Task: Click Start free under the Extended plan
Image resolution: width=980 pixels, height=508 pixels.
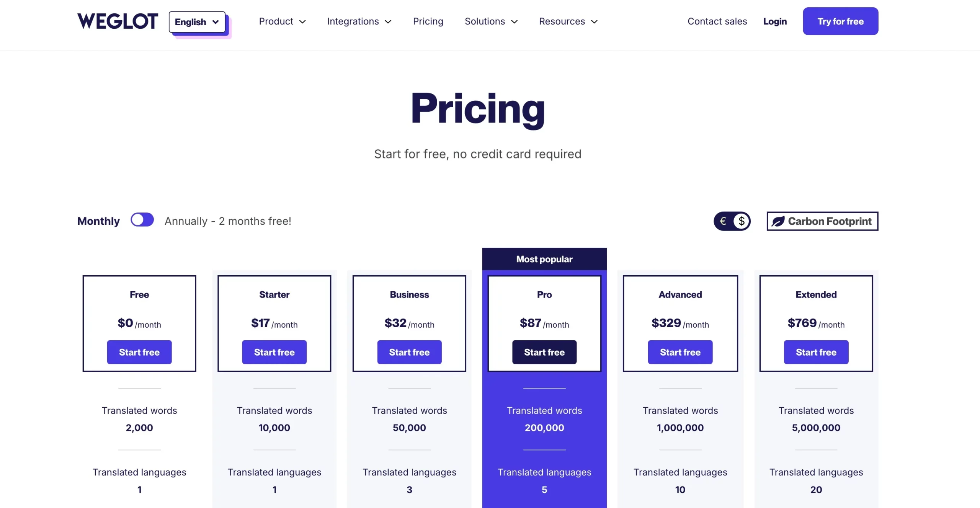Action: point(816,352)
